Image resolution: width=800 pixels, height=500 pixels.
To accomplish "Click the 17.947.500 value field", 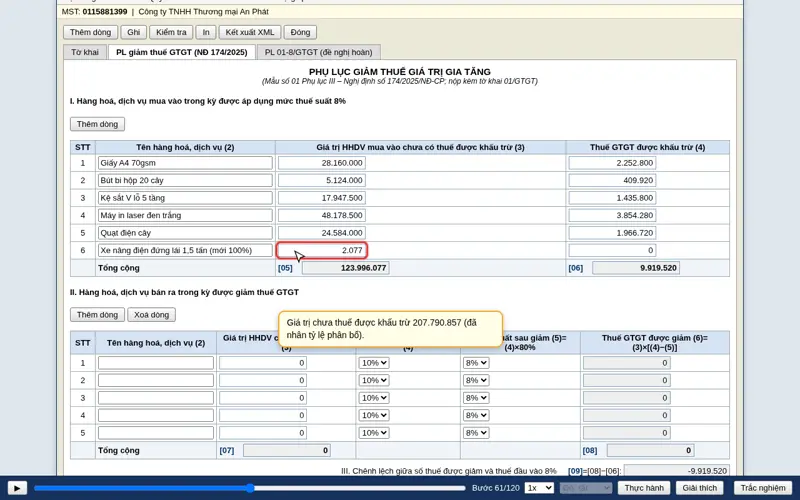I will click(x=321, y=198).
